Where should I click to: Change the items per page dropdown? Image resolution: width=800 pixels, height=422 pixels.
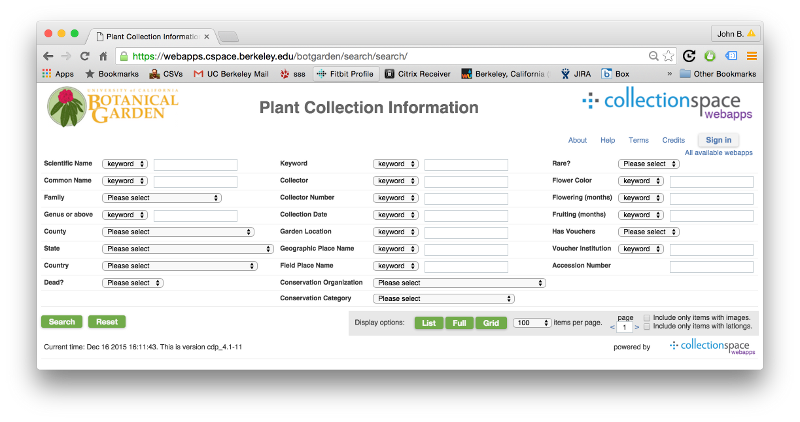(x=532, y=323)
